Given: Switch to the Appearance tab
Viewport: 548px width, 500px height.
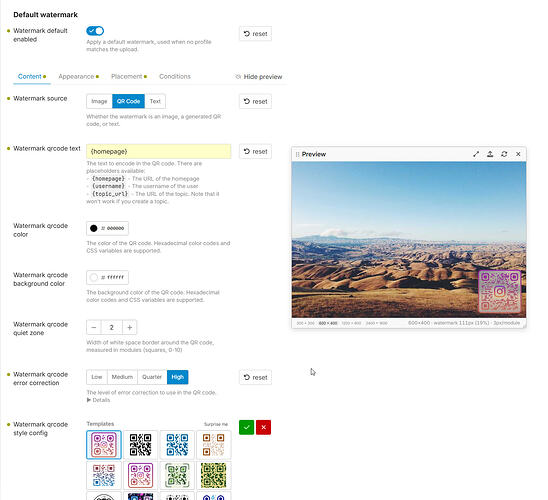Looking at the screenshot, I should coord(76,77).
